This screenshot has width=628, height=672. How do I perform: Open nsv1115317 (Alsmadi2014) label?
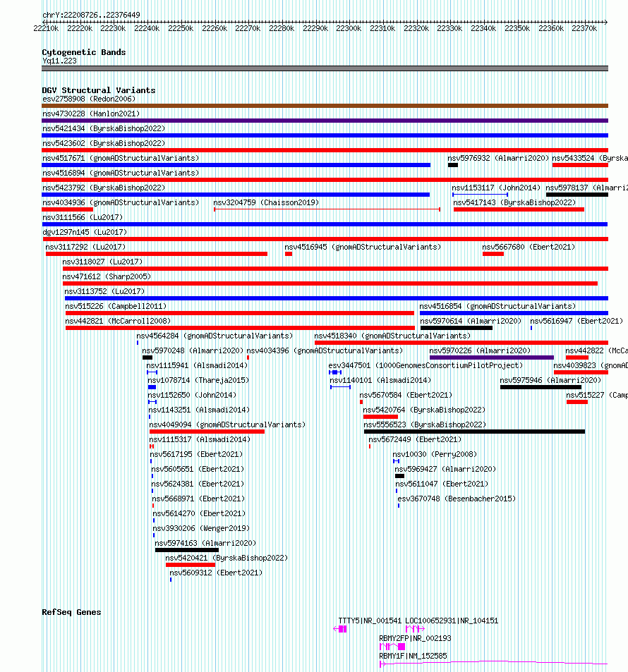point(200,439)
